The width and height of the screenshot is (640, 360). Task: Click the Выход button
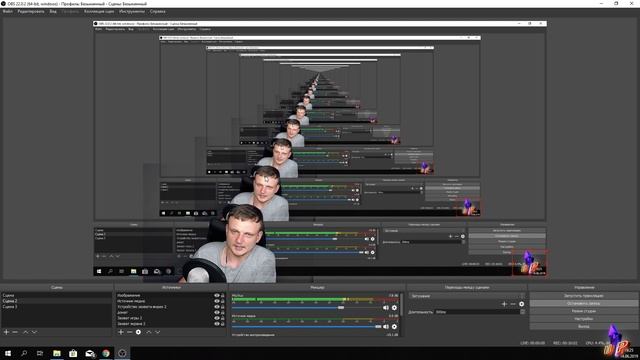(x=584, y=326)
